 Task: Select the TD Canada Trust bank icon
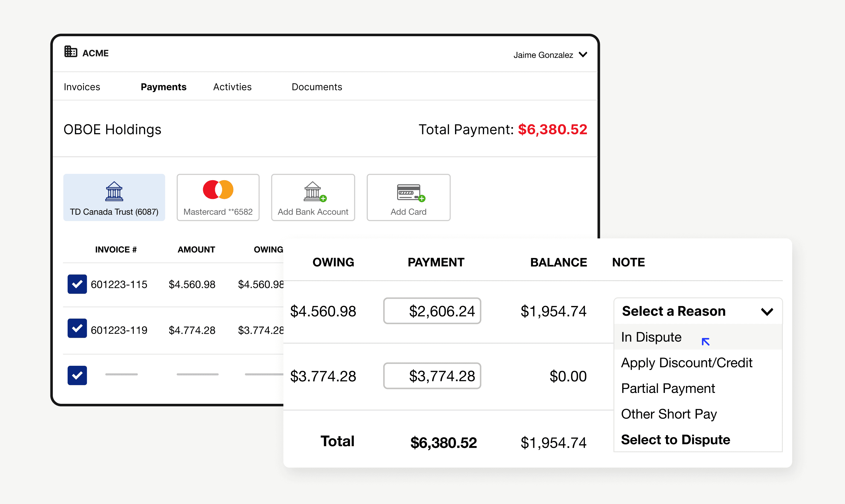coord(114,191)
